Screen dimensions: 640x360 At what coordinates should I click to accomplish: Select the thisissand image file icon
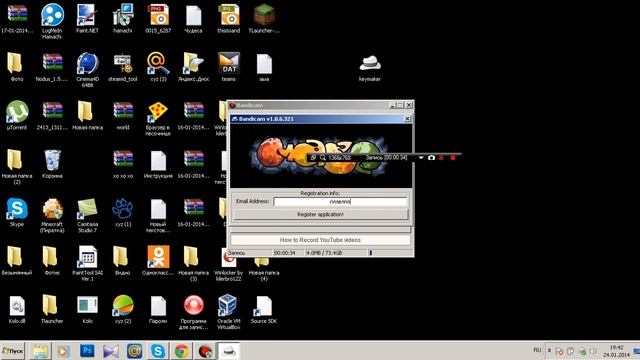click(x=229, y=18)
